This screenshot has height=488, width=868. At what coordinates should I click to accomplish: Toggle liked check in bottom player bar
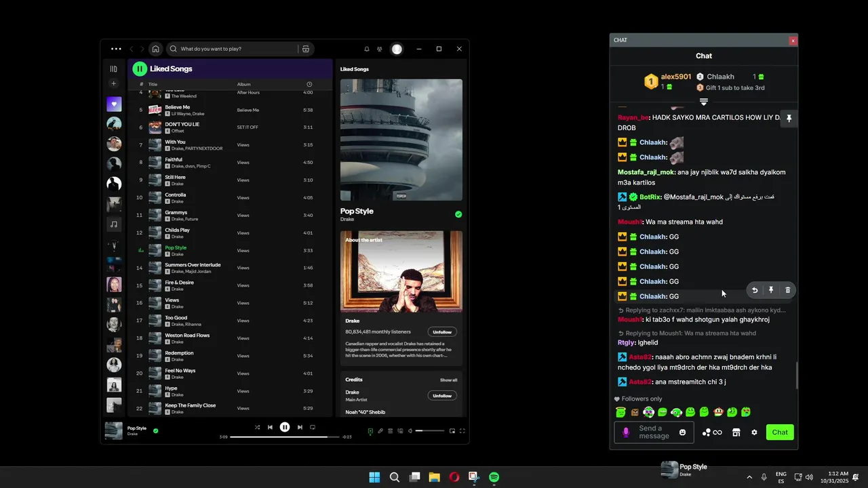tap(155, 430)
